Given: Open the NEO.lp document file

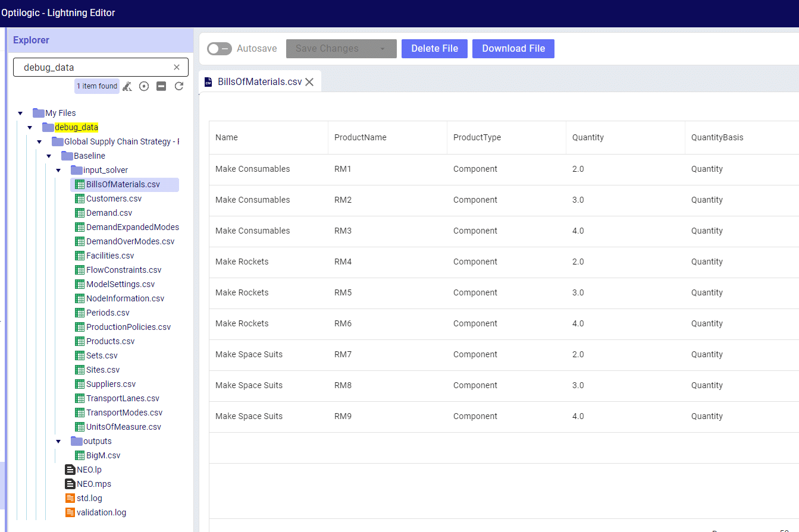Looking at the screenshot, I should pyautogui.click(x=83, y=470).
